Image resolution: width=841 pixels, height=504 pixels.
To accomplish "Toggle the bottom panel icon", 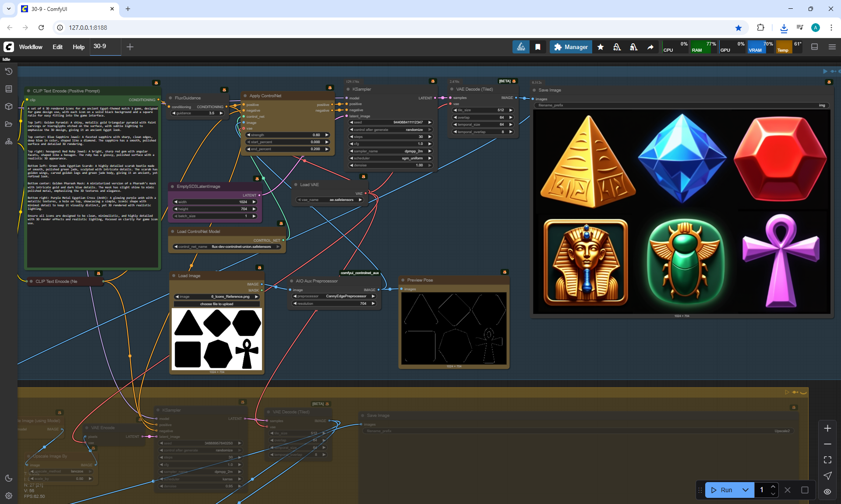I will tap(814, 47).
